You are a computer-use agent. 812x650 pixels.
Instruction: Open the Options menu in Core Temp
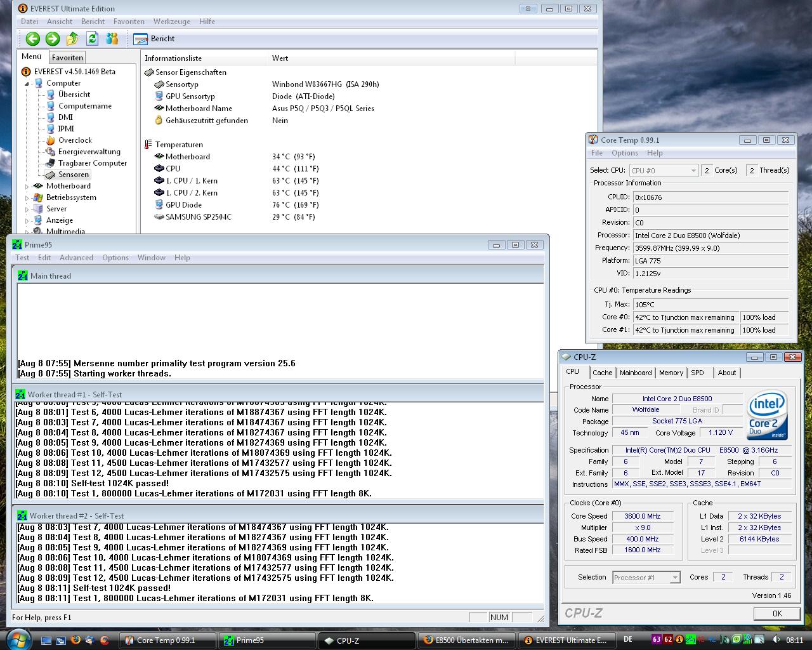625,153
